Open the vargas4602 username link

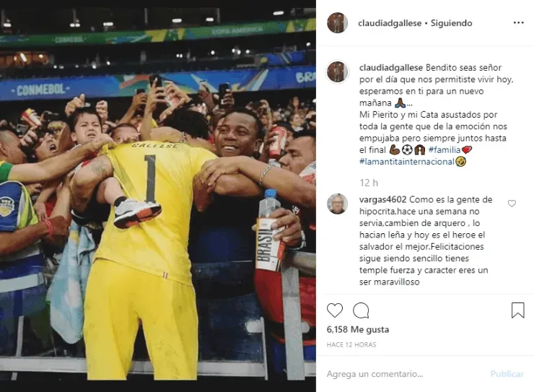pyautogui.click(x=382, y=199)
